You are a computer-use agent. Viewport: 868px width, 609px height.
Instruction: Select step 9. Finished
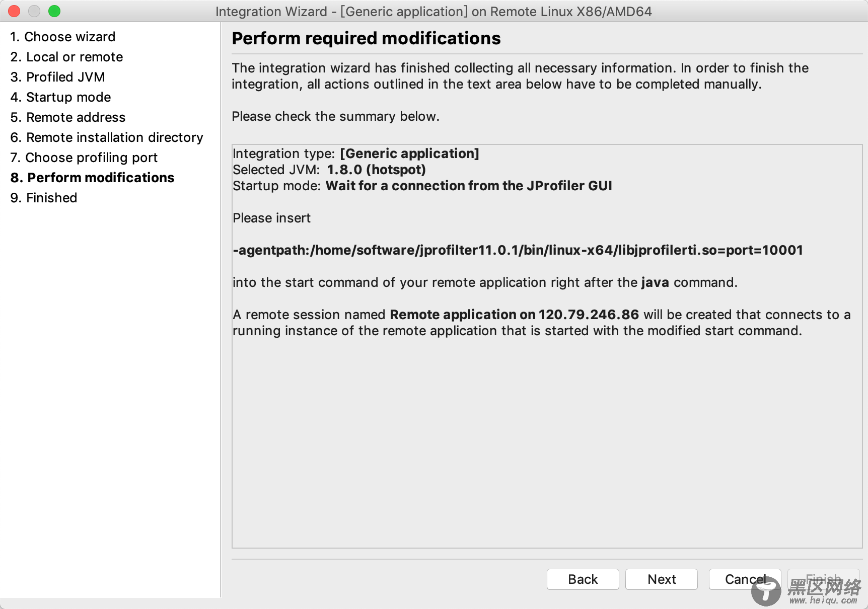44,198
